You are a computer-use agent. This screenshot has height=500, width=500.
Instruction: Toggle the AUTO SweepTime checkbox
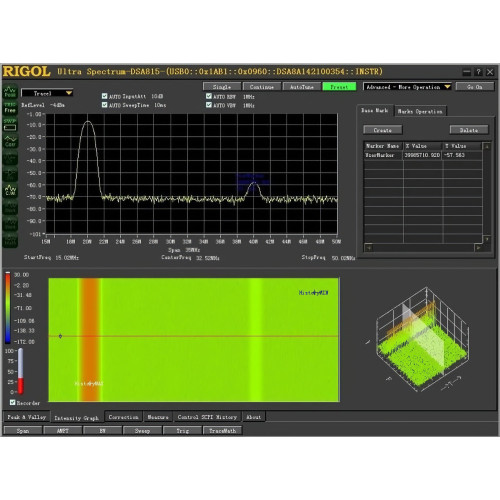104,105
